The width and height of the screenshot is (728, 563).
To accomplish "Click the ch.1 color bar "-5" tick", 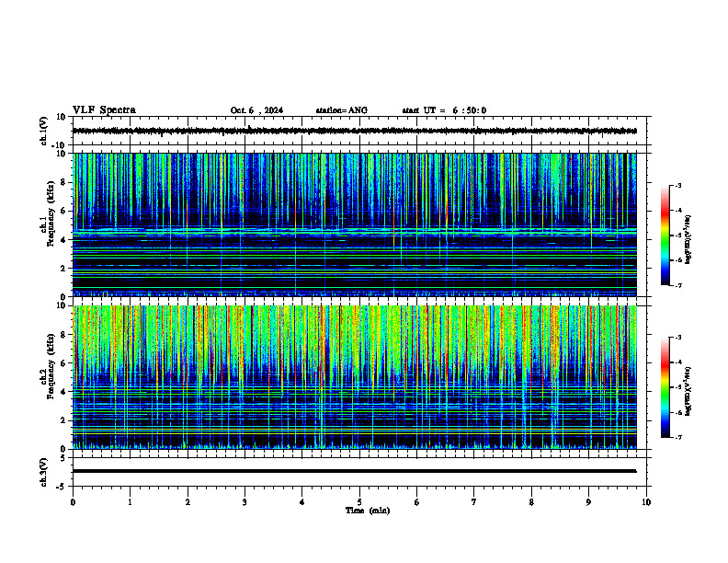I will (678, 236).
